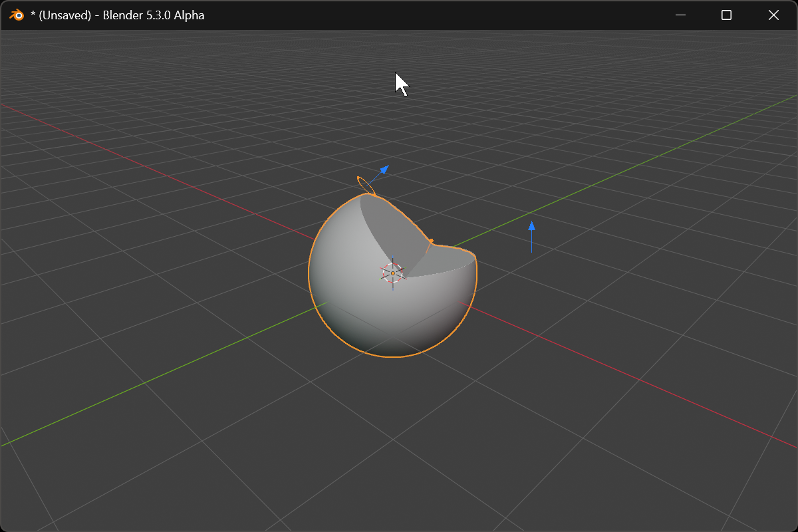Maximize the Blender window
This screenshot has width=798, height=532.
[727, 15]
